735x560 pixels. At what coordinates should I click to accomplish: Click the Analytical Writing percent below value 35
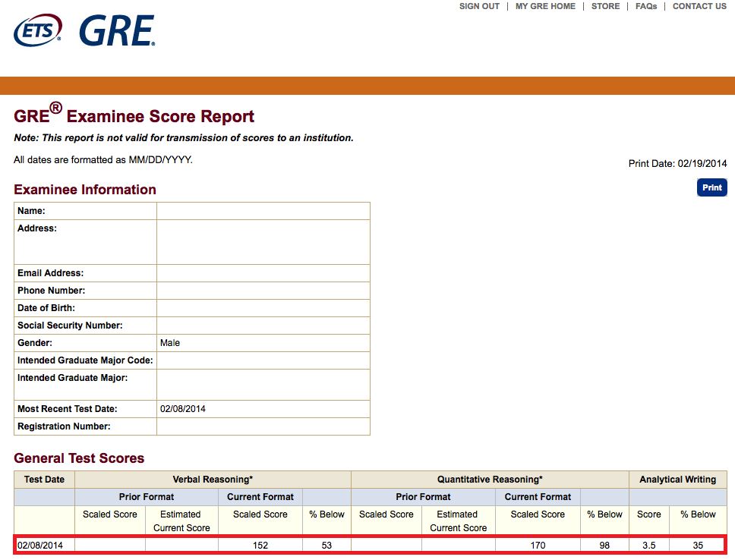click(x=698, y=546)
